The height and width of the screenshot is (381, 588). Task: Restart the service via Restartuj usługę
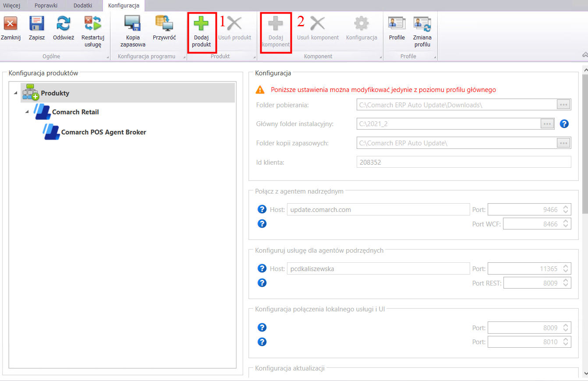(93, 24)
